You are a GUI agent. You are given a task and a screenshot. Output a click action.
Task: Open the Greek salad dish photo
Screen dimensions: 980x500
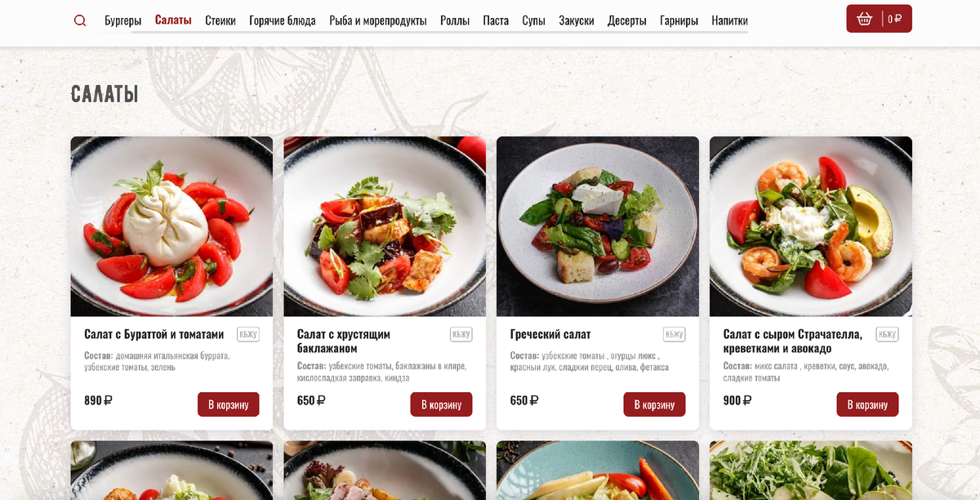pyautogui.click(x=598, y=226)
